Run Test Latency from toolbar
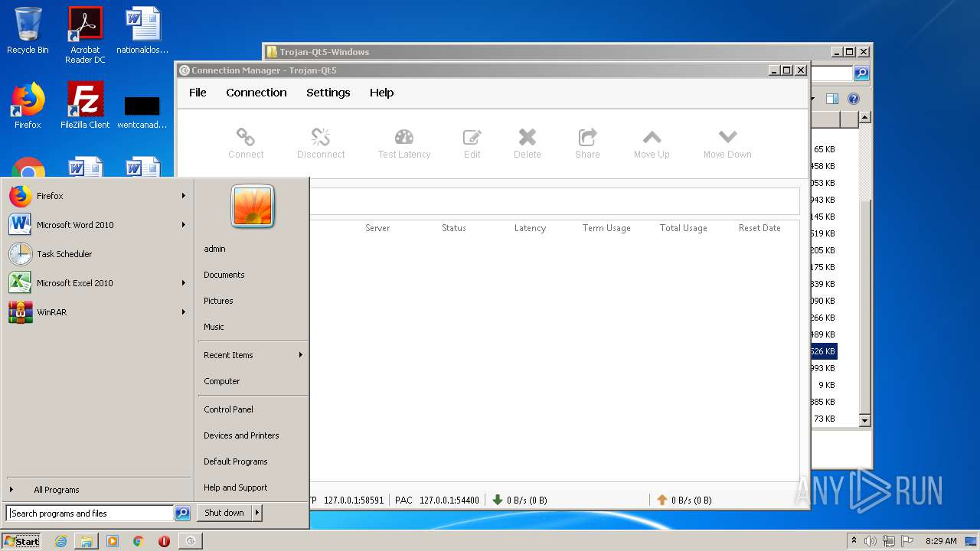The width and height of the screenshot is (980, 551). [x=404, y=143]
